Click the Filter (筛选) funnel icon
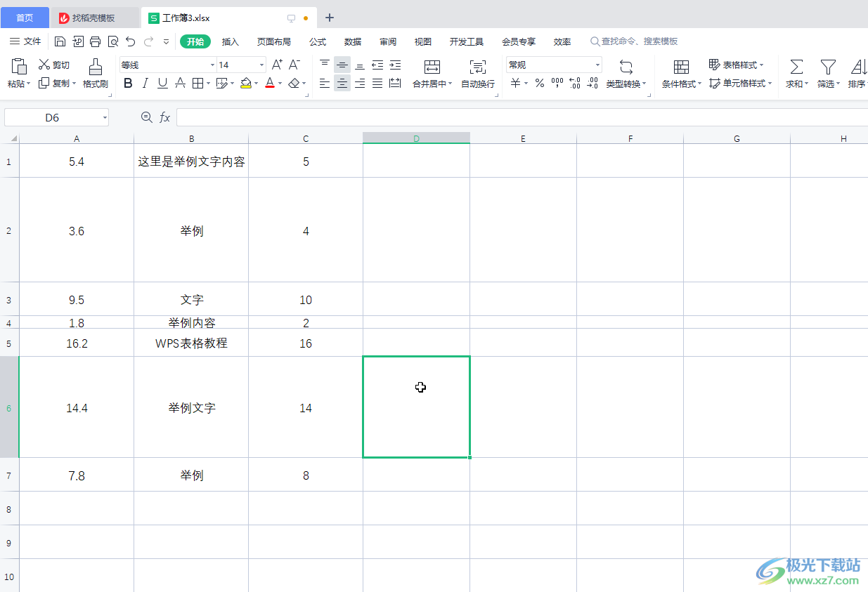868x592 pixels. (x=829, y=67)
